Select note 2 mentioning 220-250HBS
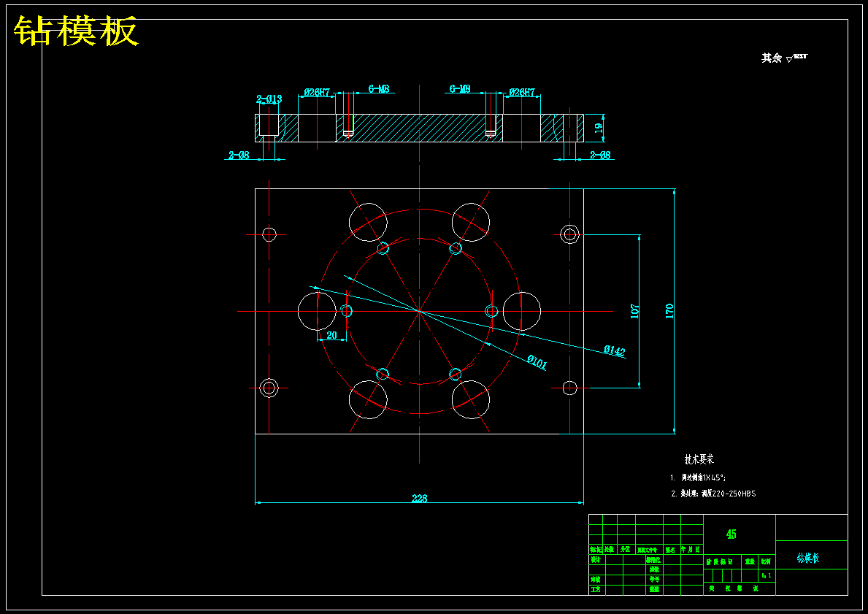Image resolution: width=868 pixels, height=614 pixels. pos(713,494)
